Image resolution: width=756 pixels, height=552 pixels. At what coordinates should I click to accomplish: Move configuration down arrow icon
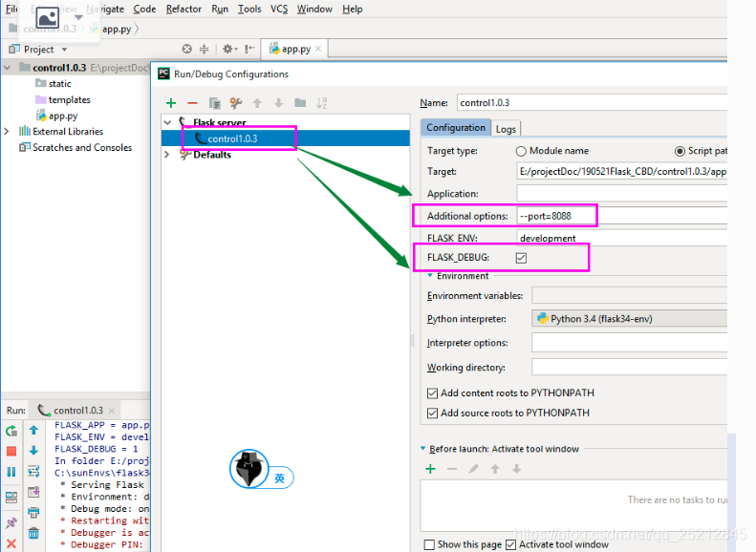click(x=278, y=103)
